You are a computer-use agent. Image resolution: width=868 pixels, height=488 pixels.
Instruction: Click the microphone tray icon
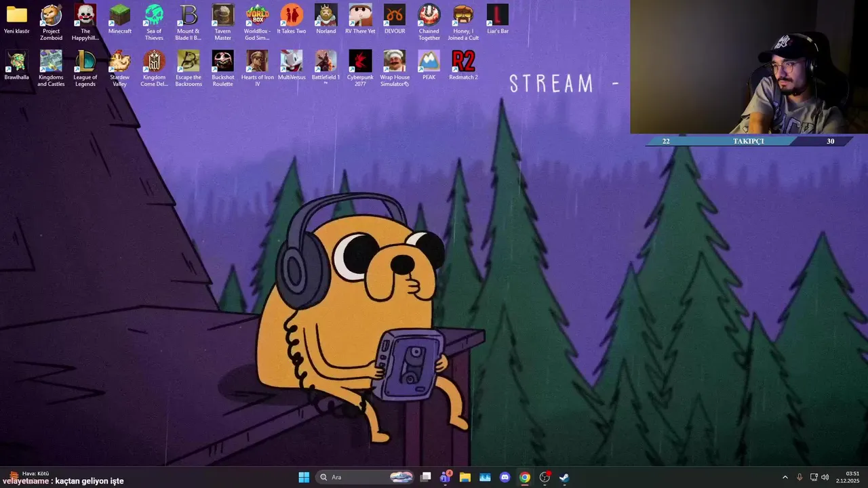pos(800,477)
